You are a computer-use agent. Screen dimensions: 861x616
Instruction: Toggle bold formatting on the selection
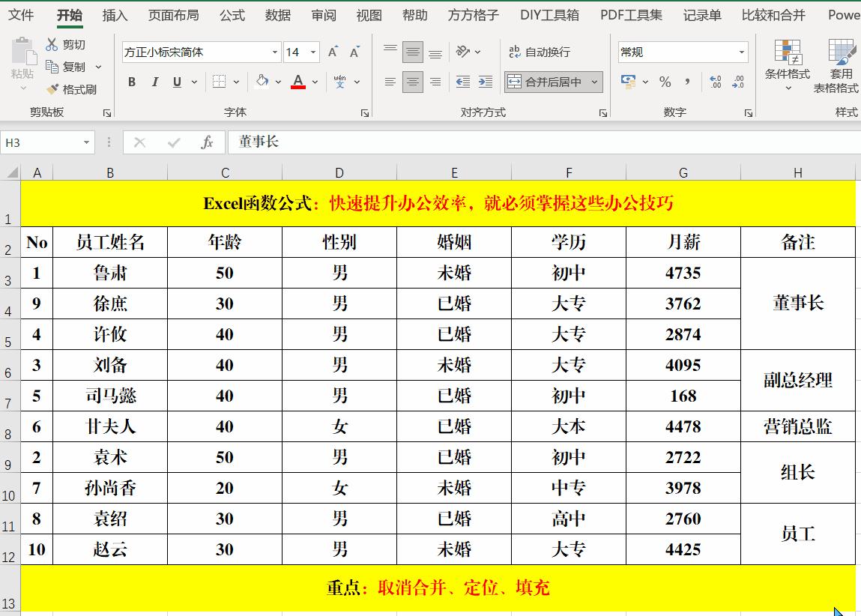click(132, 82)
